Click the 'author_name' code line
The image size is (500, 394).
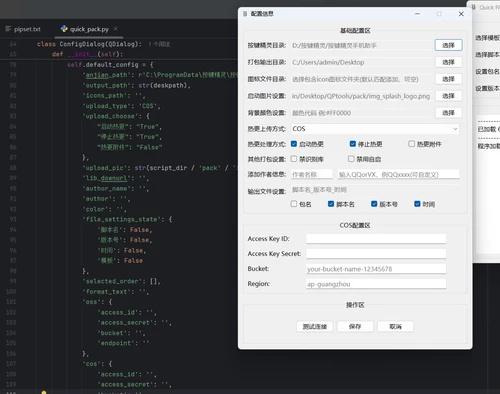coord(116,189)
